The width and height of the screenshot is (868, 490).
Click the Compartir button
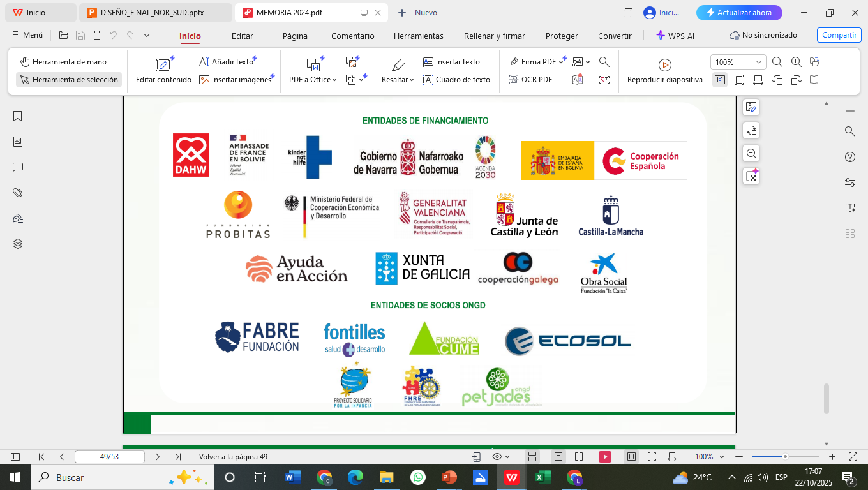coord(839,35)
